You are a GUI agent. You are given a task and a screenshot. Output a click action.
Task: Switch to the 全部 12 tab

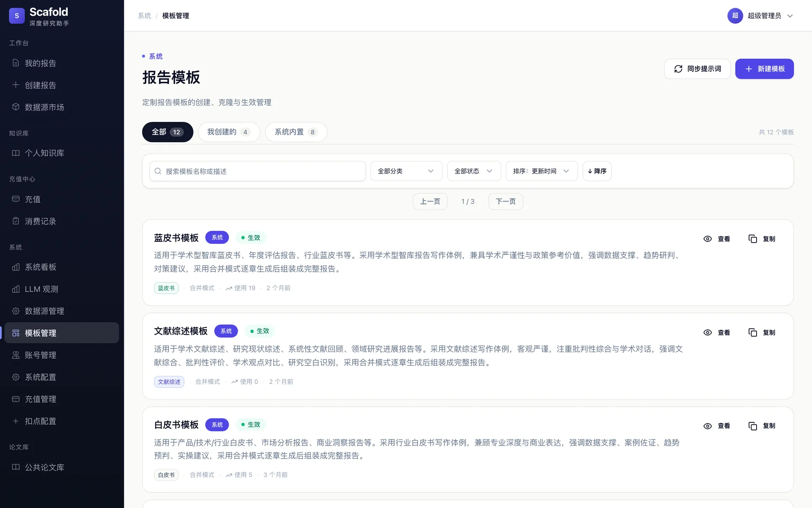point(167,132)
